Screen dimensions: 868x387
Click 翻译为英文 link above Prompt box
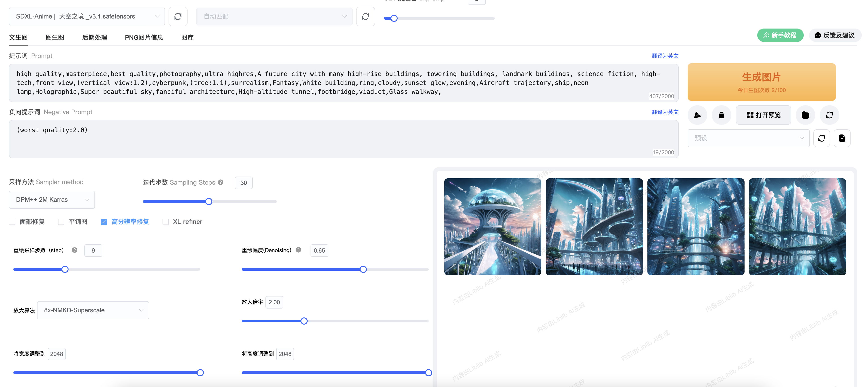pyautogui.click(x=665, y=56)
